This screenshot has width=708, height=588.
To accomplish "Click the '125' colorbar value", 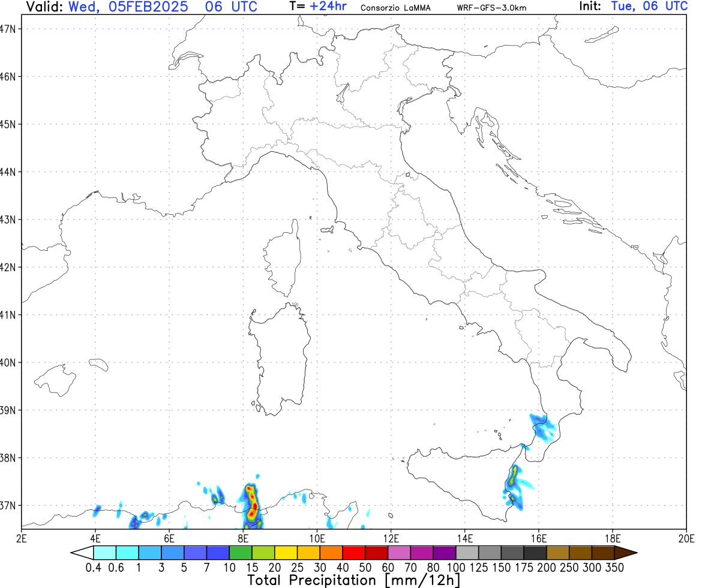I will pyautogui.click(x=479, y=568).
